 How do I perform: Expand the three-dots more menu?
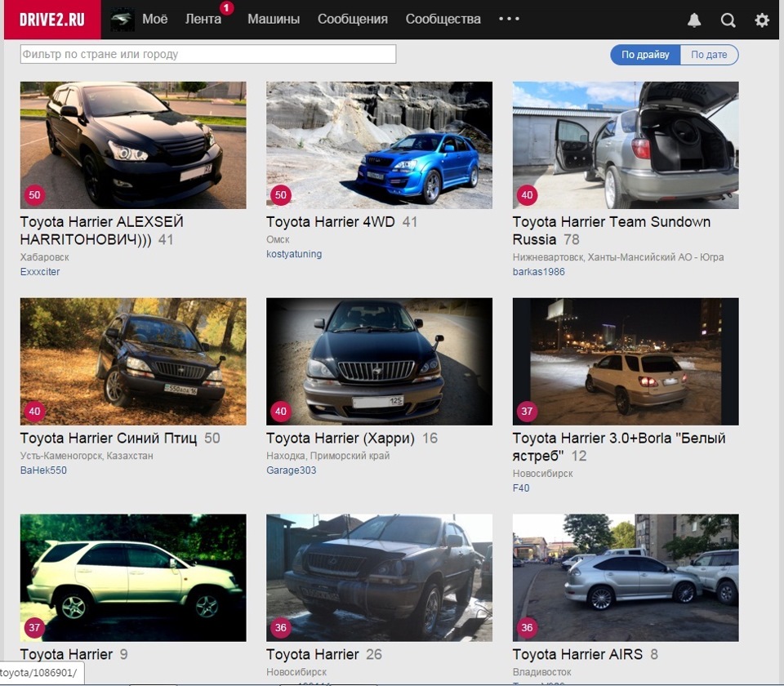click(x=509, y=19)
